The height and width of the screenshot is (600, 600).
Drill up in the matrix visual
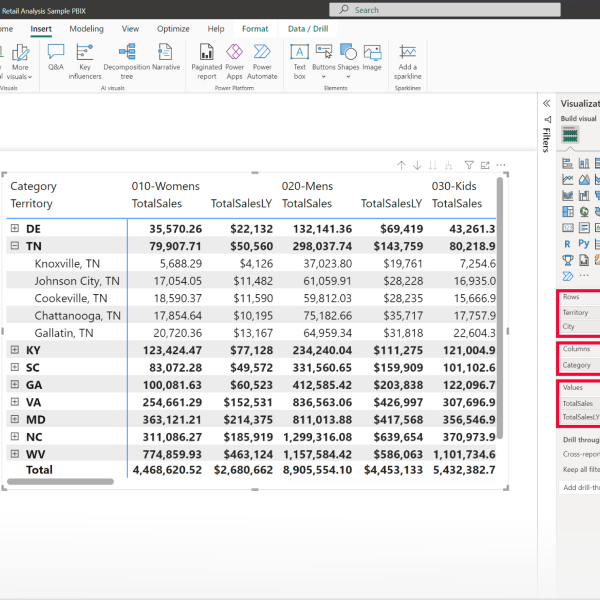click(401, 165)
